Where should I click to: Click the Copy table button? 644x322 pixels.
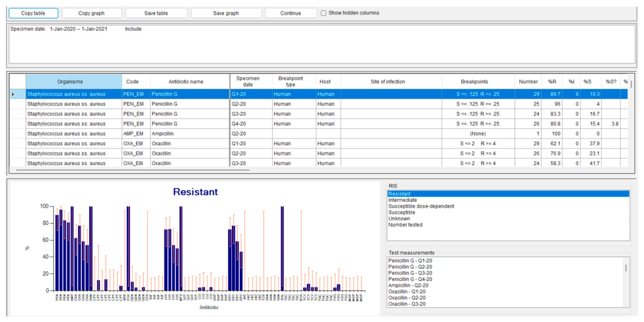click(x=33, y=13)
